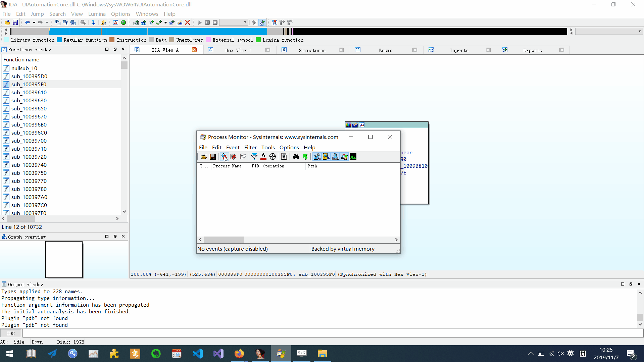Image resolution: width=644 pixels, height=362 pixels.
Task: Switch to the Imports tab
Action: 459,50
